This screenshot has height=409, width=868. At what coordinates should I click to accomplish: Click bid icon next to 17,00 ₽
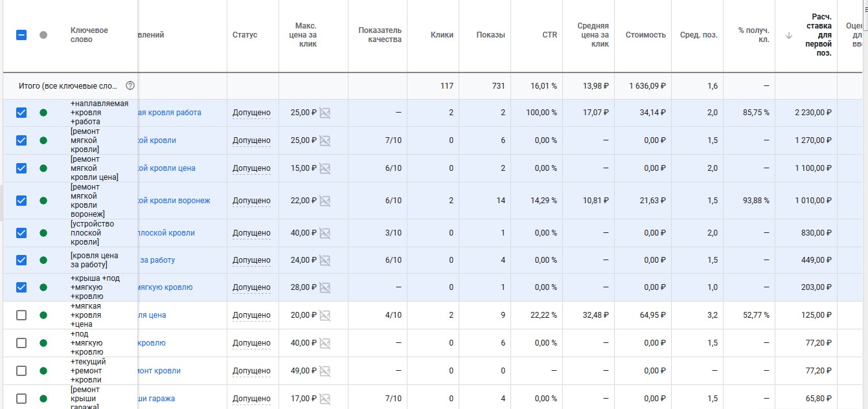[x=325, y=399]
